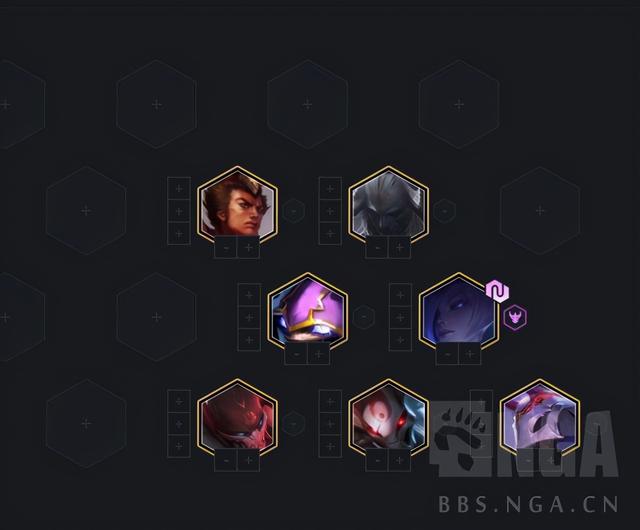Screen dimensions: 640x530
Task: Select the purple-armored champion near NGA watermark
Action: [540, 419]
